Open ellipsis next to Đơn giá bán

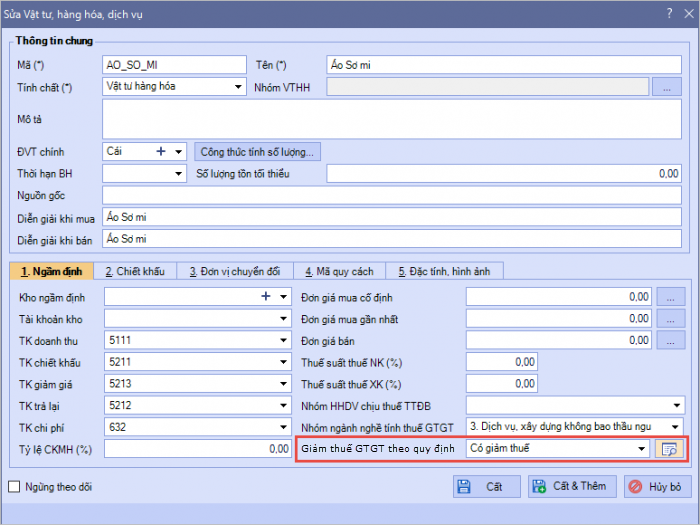(669, 340)
